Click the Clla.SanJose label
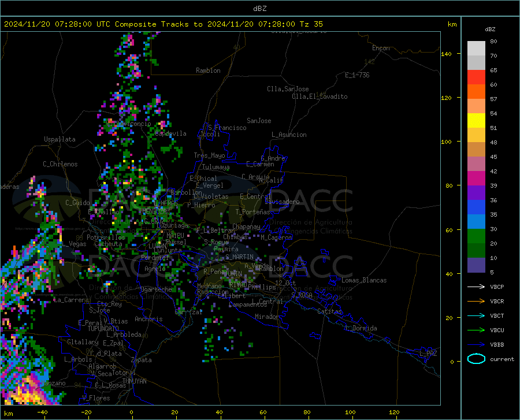520x420 pixels. [288, 89]
